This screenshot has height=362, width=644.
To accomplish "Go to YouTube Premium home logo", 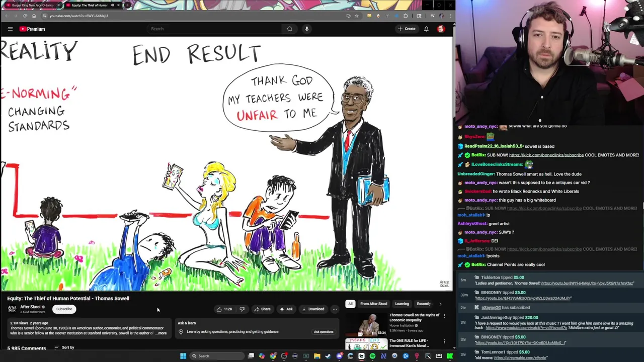I will point(32,29).
